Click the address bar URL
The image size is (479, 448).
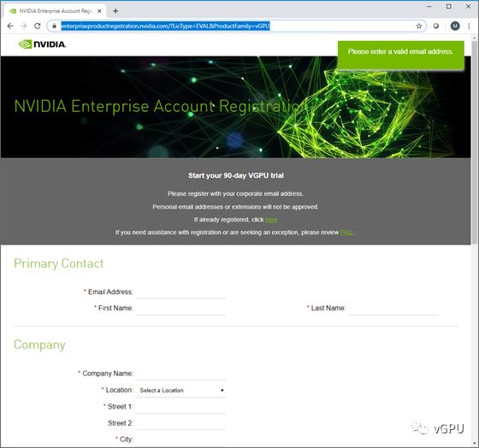165,26
